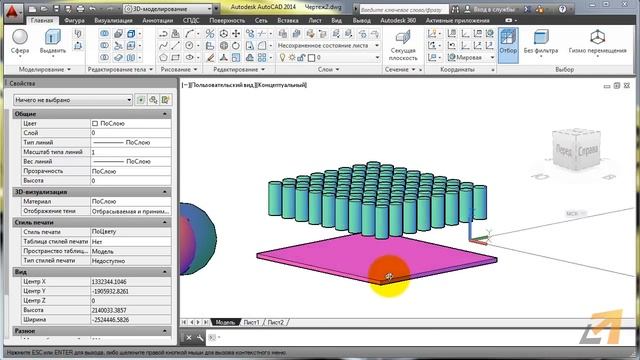
Task: Open Help via the question mark icon
Action: coord(562,9)
